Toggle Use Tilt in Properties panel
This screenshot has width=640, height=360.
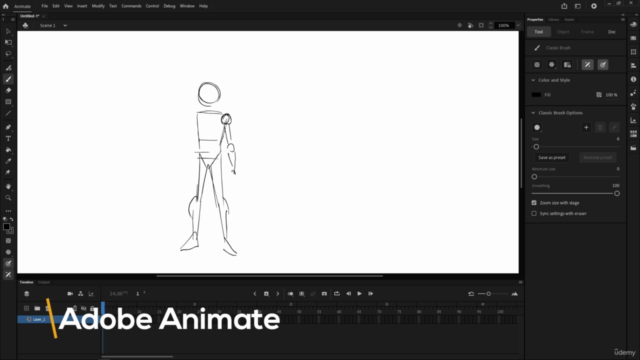(x=587, y=65)
